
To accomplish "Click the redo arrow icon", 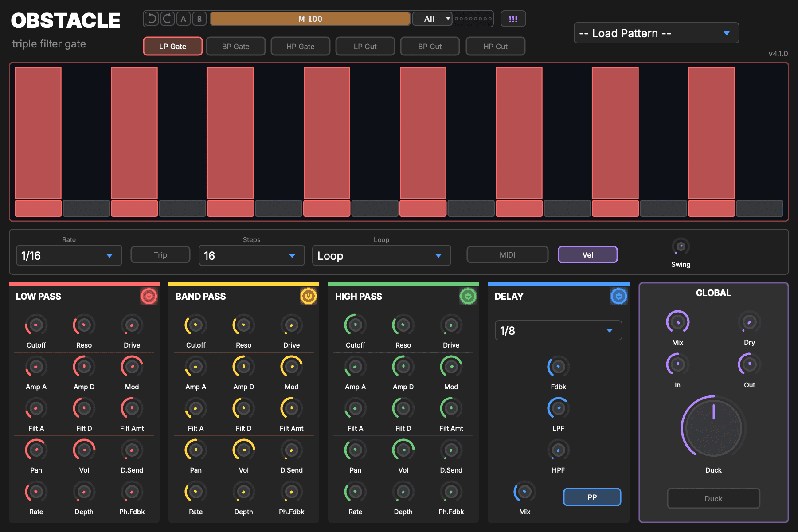I will pyautogui.click(x=167, y=19).
